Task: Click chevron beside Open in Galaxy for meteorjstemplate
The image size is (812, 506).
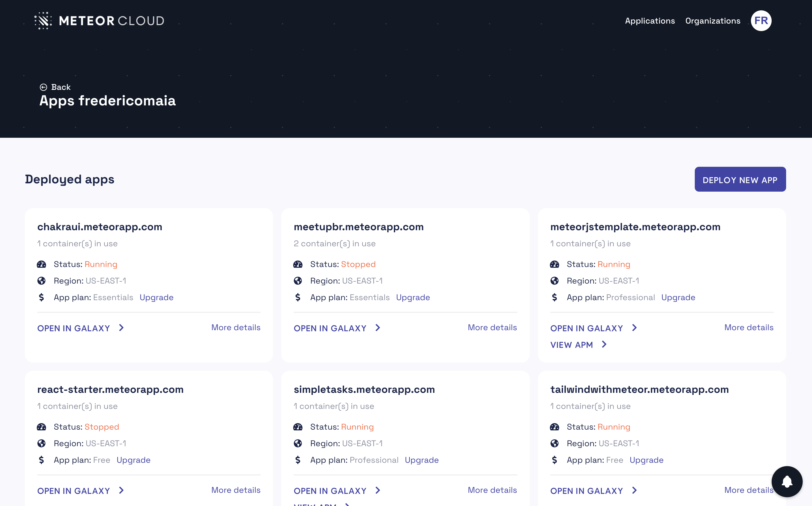Action: (634, 328)
